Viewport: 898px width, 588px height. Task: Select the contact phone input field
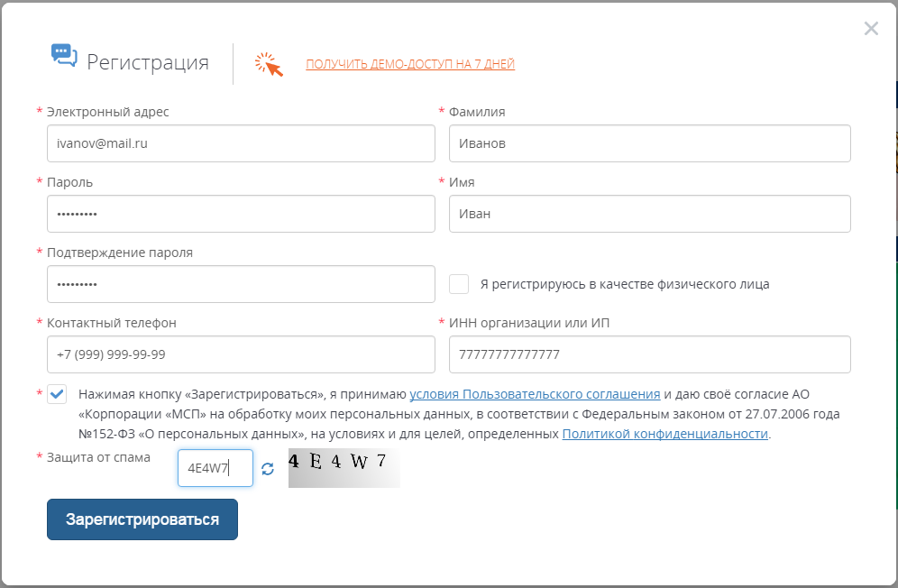[241, 354]
